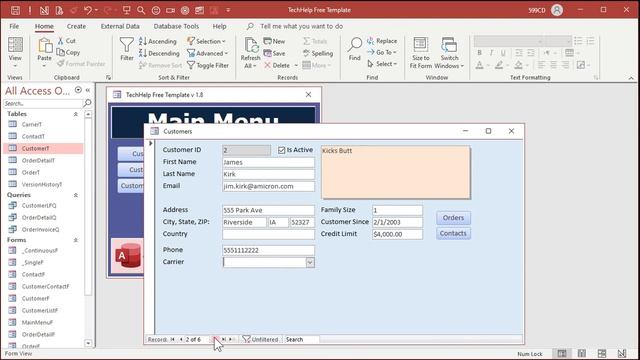The image size is (640, 360).
Task: Click the Unfiltered filter indicator
Action: pos(260,340)
